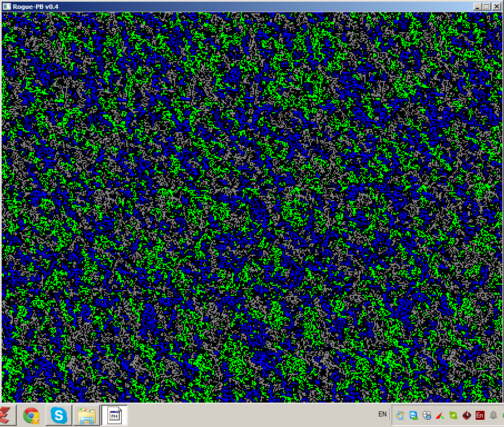The height and width of the screenshot is (427, 504).
Task: Click the Rogue-PB window icon in title bar
Action: [7, 6]
